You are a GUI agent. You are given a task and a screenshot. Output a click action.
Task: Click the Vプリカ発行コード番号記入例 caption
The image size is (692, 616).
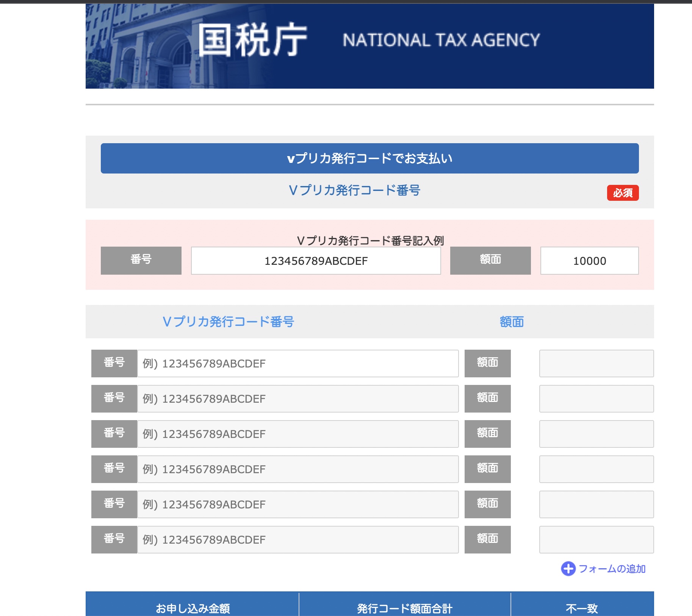(370, 241)
